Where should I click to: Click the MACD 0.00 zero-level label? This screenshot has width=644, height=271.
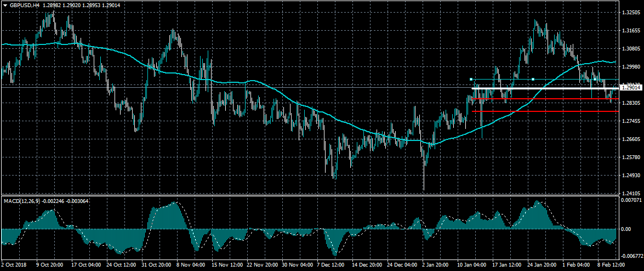[626, 228]
